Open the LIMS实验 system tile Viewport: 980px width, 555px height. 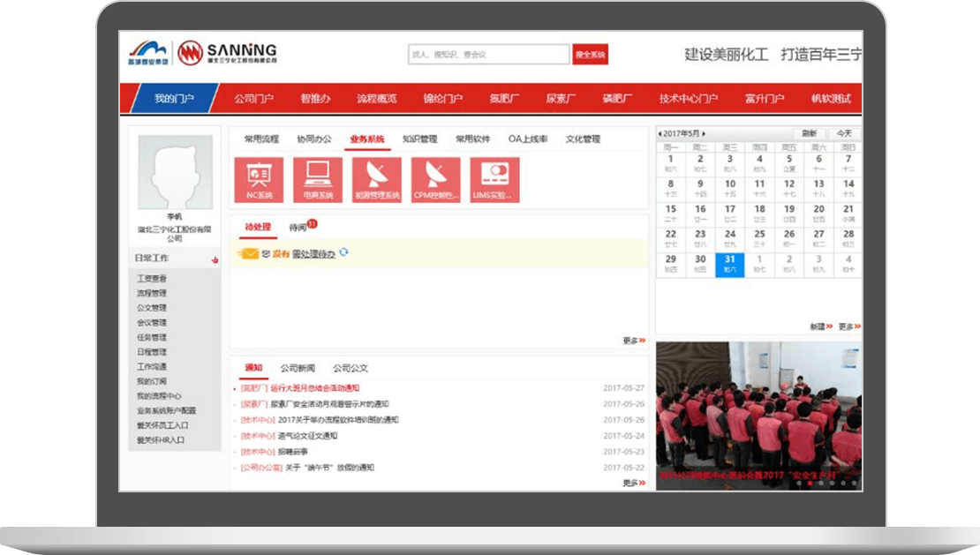[x=494, y=180]
